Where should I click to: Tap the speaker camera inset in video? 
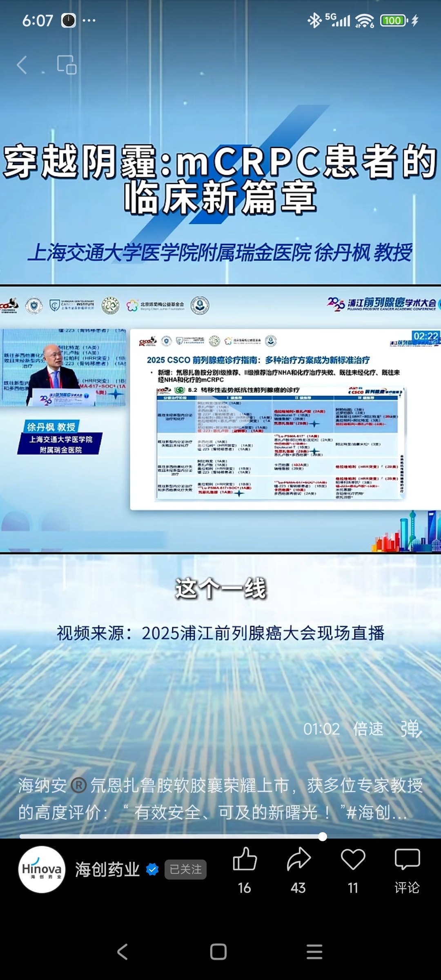click(63, 367)
